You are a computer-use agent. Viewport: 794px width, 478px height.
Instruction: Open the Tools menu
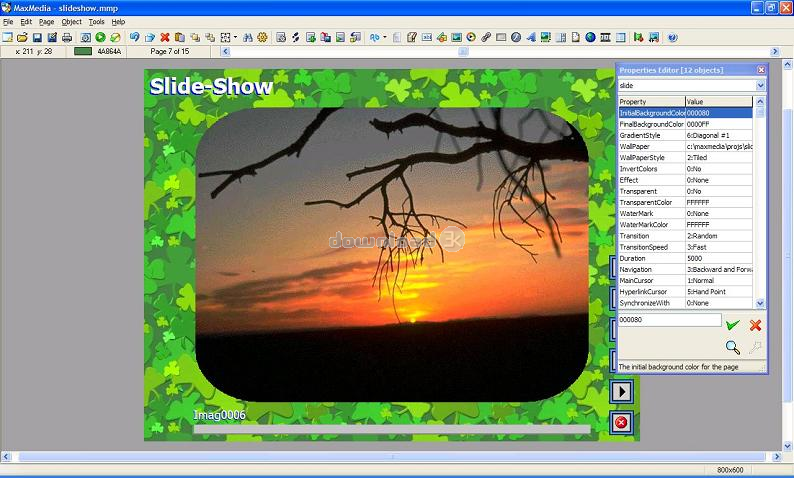coord(96,21)
